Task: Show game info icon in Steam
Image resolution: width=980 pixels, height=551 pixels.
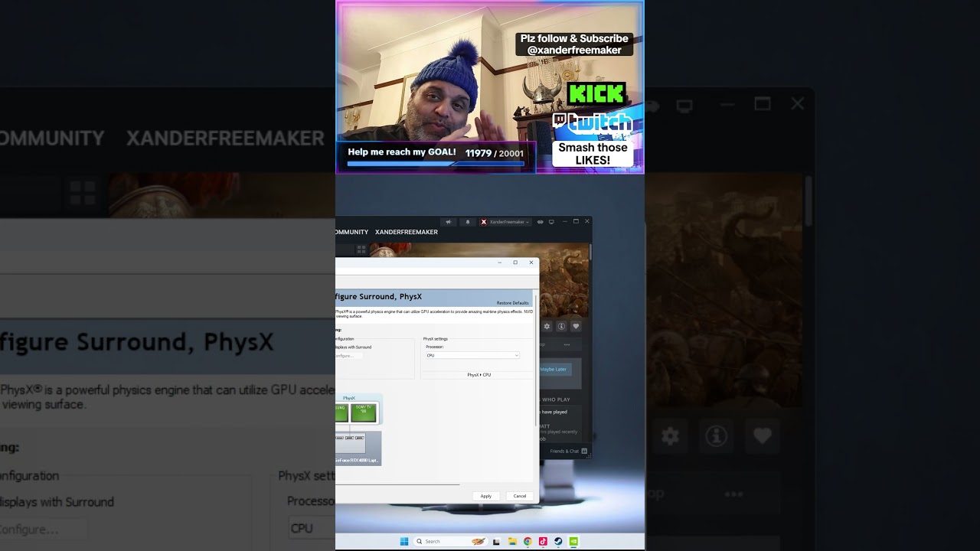Action: 561,326
